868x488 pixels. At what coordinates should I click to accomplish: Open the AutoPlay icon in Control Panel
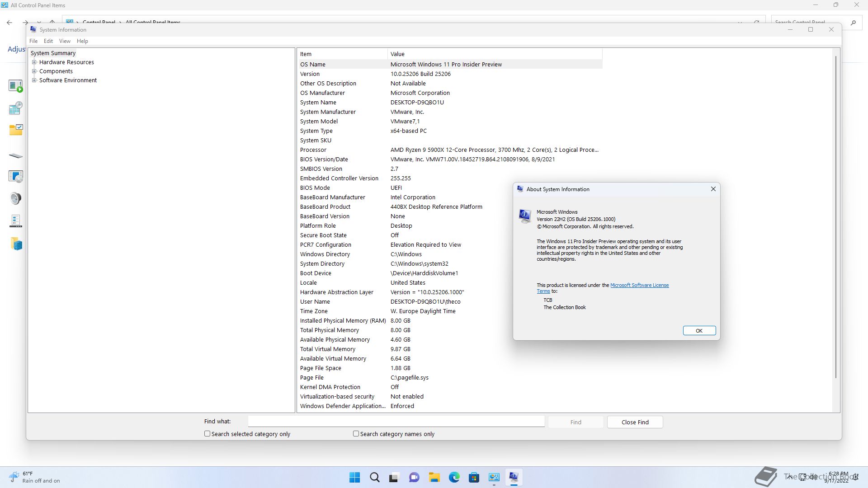click(16, 86)
